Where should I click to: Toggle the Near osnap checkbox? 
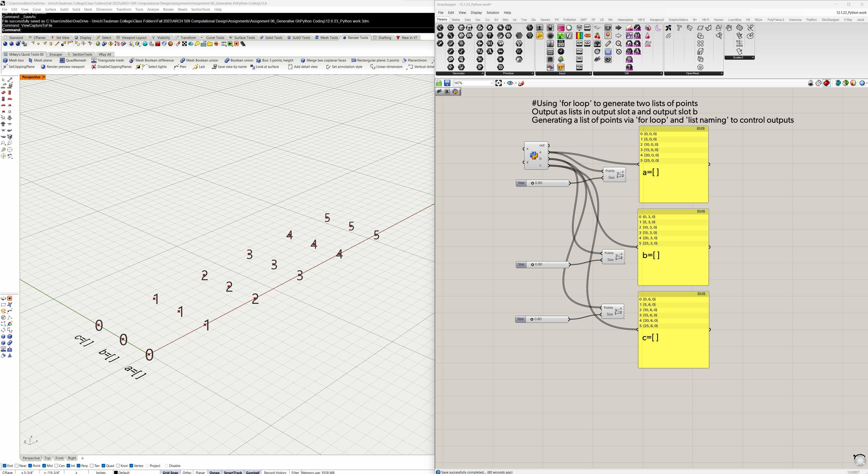click(x=17, y=466)
